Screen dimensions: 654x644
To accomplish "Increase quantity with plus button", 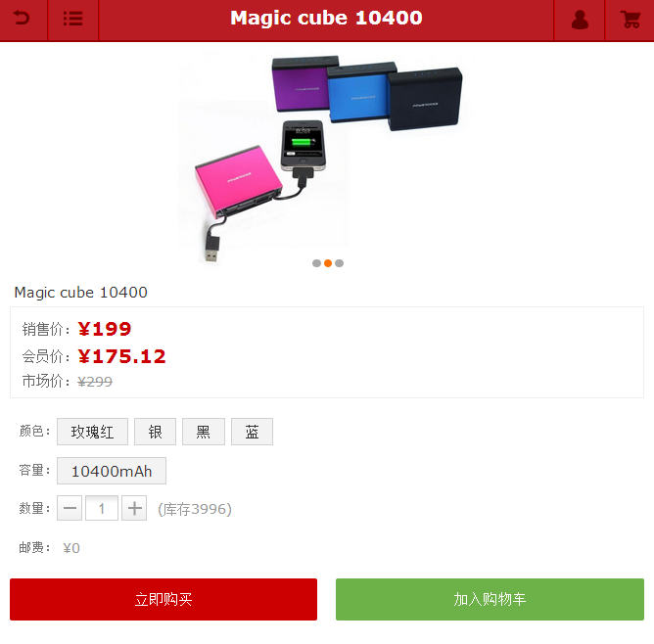I will [134, 508].
